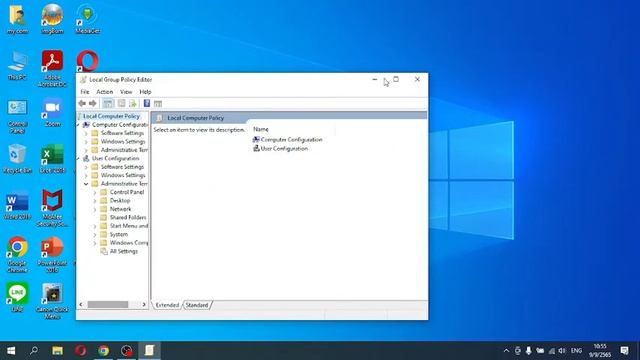Open the Control Panel desktop icon
Screen dimensions: 640x360
click(x=17, y=116)
